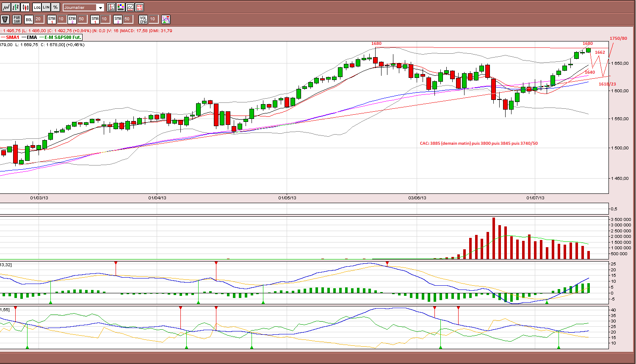Edit the EMA 2 period field
636x364 pixels.
click(82, 19)
